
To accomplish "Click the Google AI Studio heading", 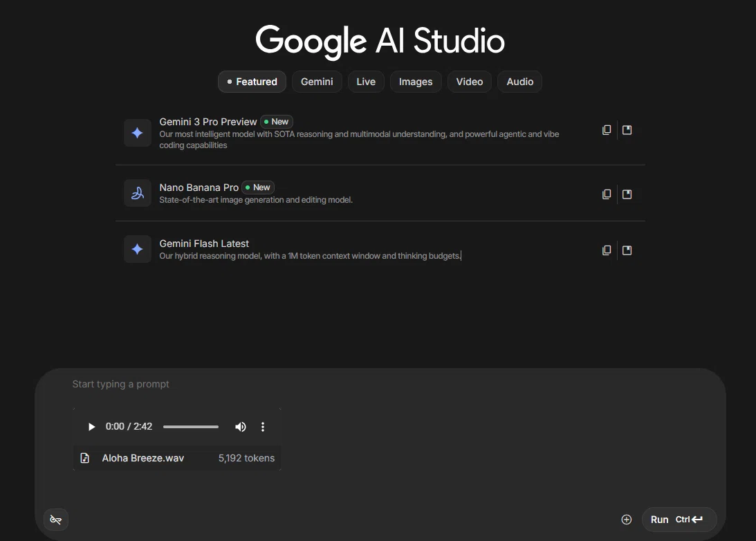I will (380, 41).
